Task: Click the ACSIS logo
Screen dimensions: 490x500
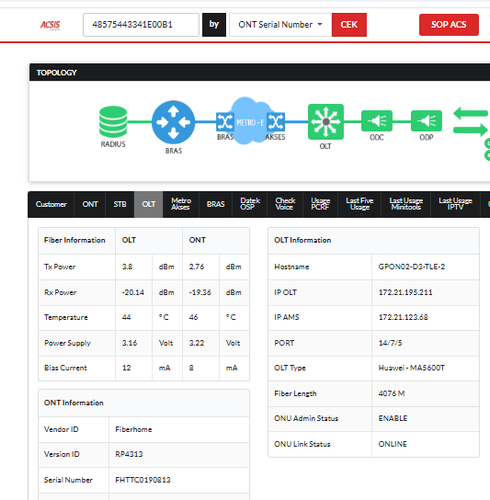Action: click(50, 25)
